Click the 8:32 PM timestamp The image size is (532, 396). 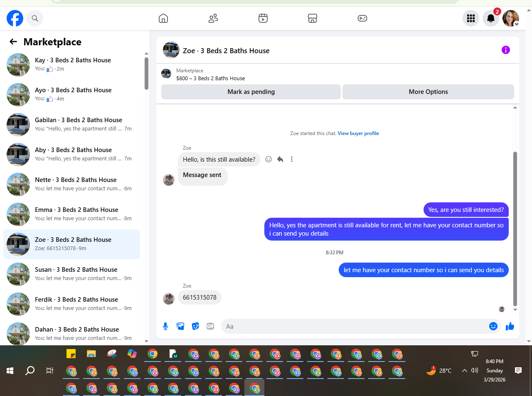[x=335, y=253]
